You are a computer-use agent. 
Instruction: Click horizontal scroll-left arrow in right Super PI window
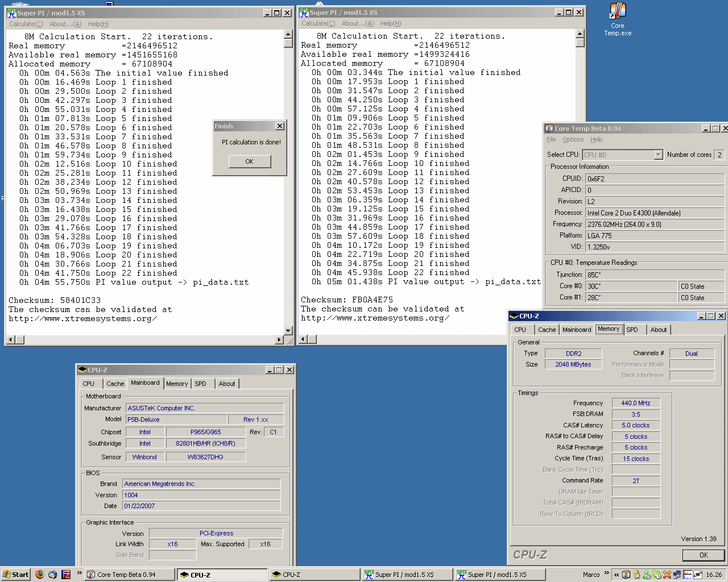303,339
